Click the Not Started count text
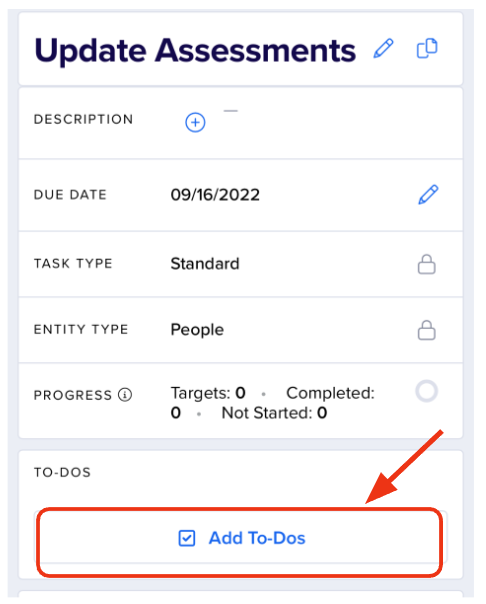 [x=274, y=413]
